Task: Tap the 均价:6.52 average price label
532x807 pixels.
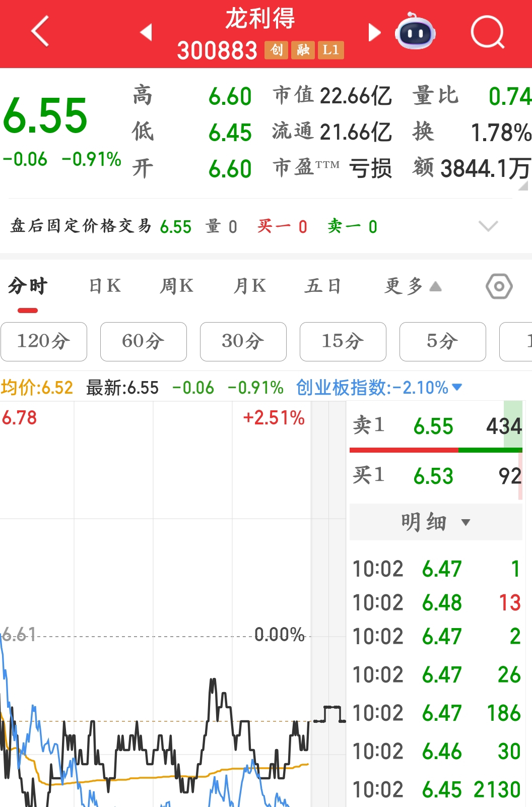Action: click(37, 388)
